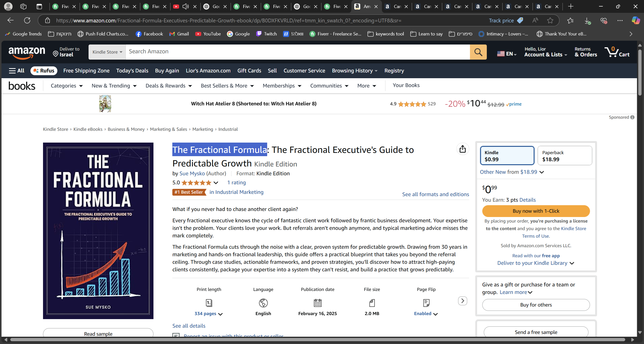Click the Track price button
644x344 pixels.
click(x=506, y=20)
